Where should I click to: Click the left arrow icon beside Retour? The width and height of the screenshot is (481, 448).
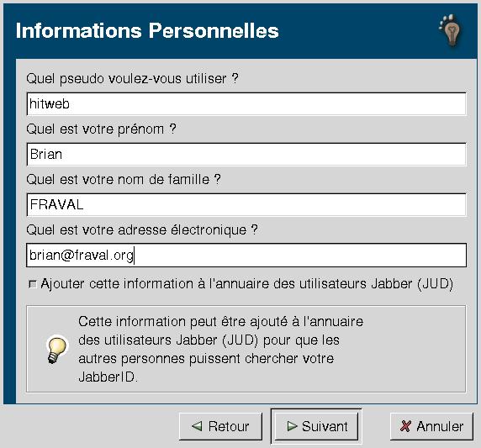[x=197, y=425]
